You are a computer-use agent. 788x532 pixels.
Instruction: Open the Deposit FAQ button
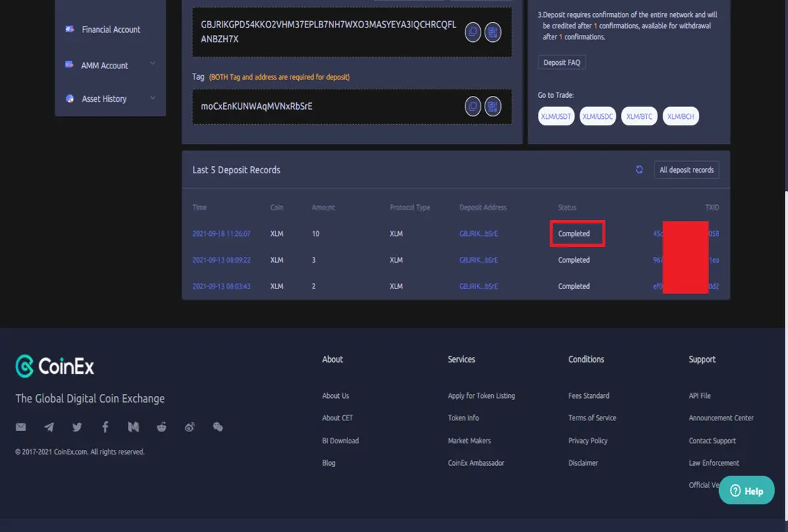pyautogui.click(x=561, y=62)
